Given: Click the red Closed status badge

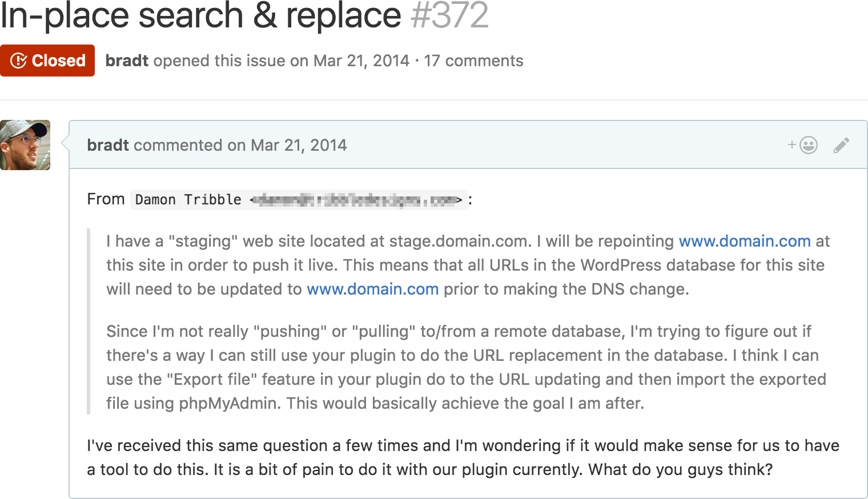Looking at the screenshot, I should click(47, 61).
